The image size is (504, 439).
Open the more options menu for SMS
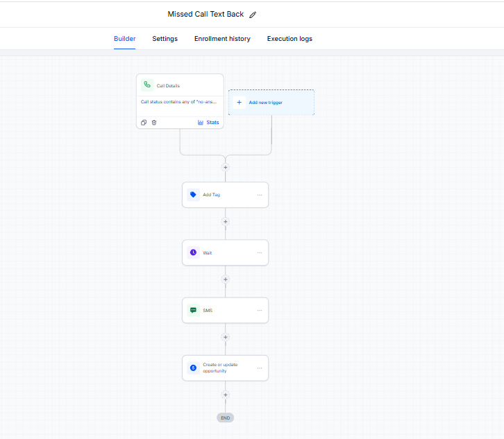[260, 310]
